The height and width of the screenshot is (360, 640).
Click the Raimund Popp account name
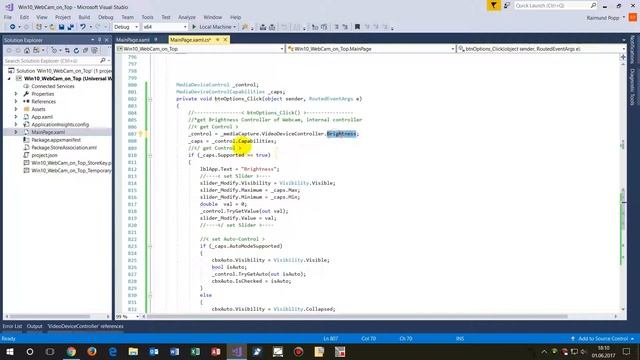coord(602,18)
